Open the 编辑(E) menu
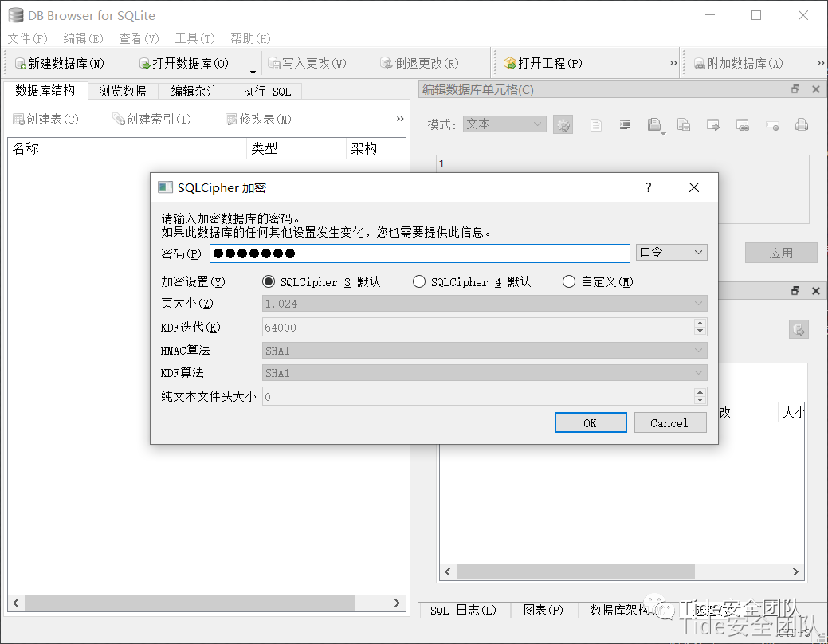 click(83, 38)
